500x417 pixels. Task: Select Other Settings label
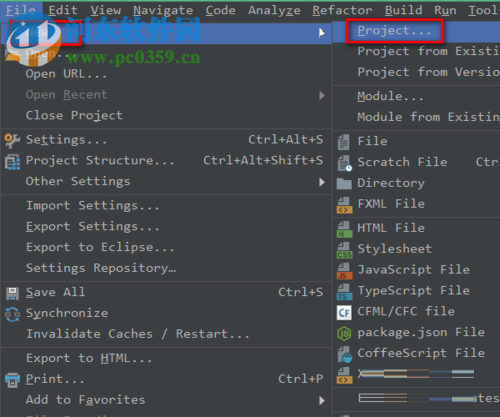78,182
